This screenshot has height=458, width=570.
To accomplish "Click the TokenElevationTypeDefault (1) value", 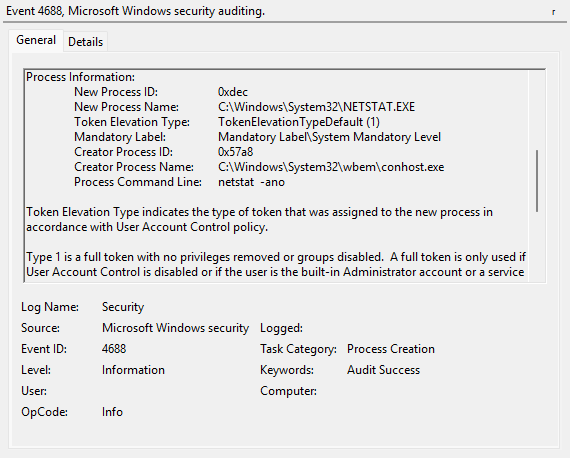I will [299, 122].
